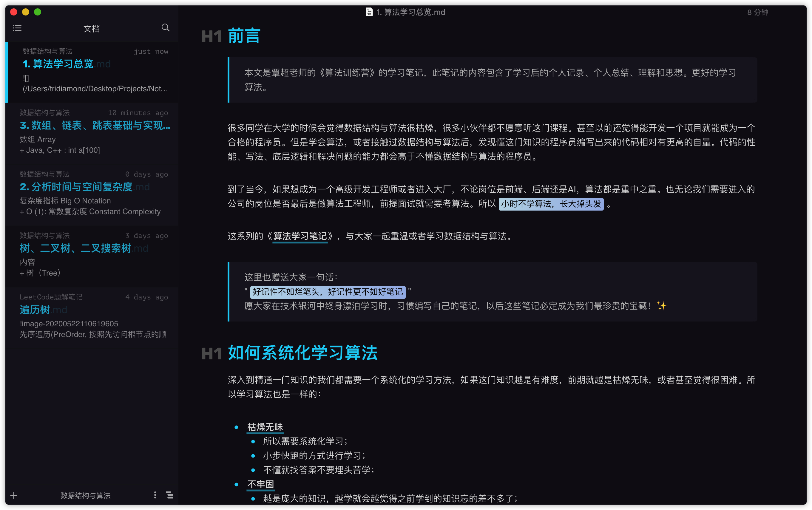Click the 文档 sidebar title
This screenshot has width=812, height=510.
[x=91, y=29]
